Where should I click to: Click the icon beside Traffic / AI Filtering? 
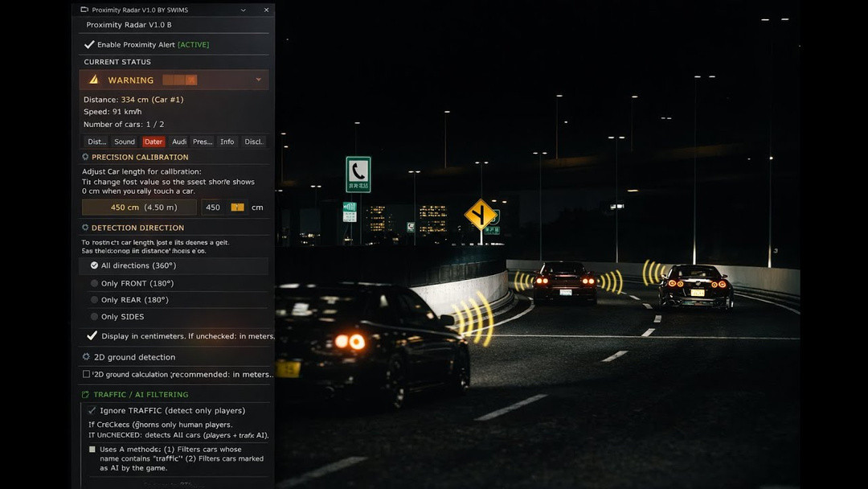(85, 394)
